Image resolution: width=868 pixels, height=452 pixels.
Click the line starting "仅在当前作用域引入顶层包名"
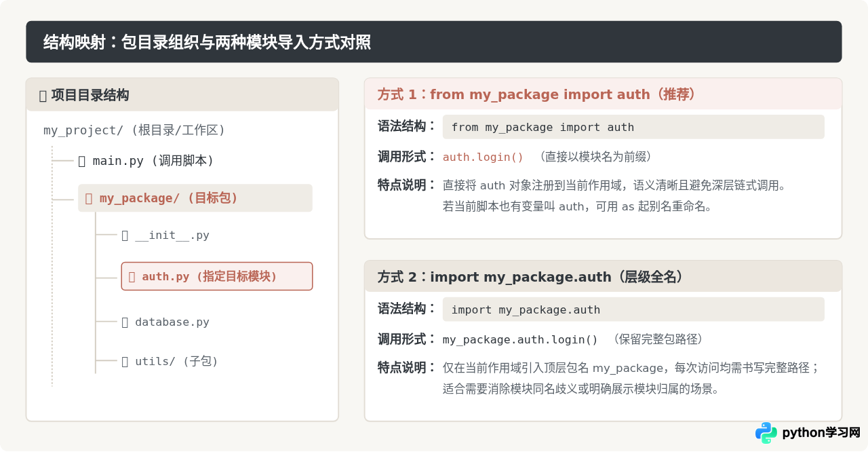pyautogui.click(x=632, y=367)
